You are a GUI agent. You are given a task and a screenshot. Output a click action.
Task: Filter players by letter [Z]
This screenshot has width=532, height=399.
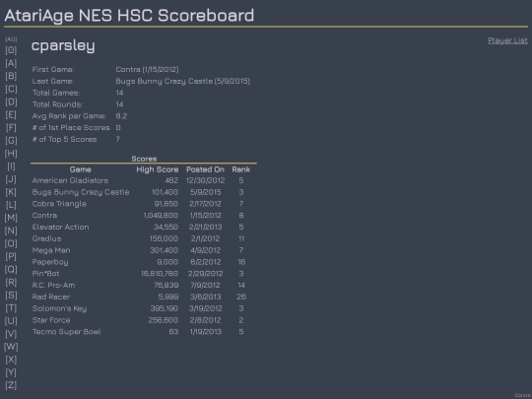click(11, 385)
